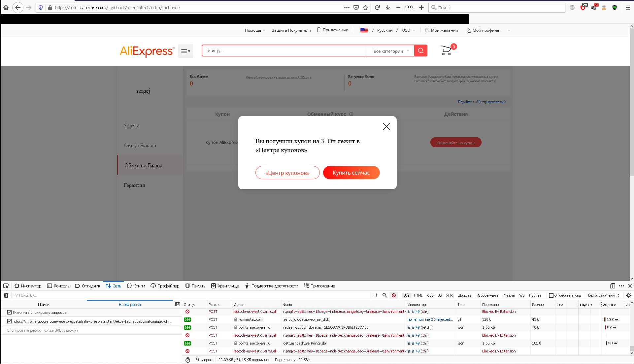
Task: Click the browser back arrow
Action: 18,8
